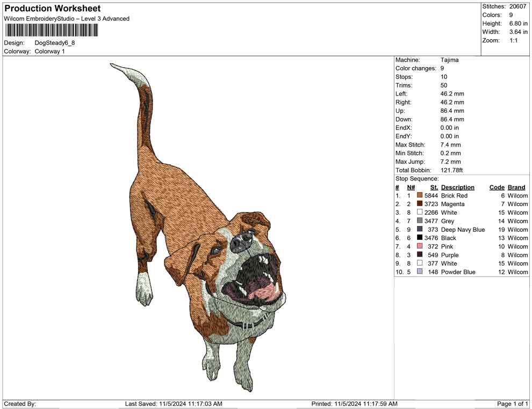Click the 'Page 1 of 1' footer text
This screenshot has height=409, width=532.
click(512, 404)
